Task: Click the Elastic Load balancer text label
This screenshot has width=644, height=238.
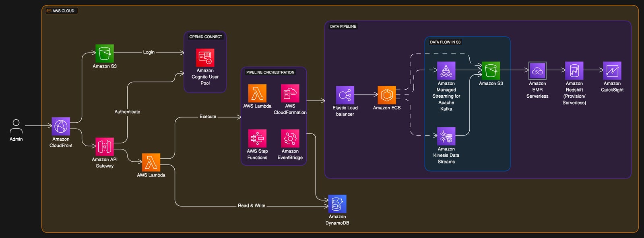Action: click(x=345, y=111)
